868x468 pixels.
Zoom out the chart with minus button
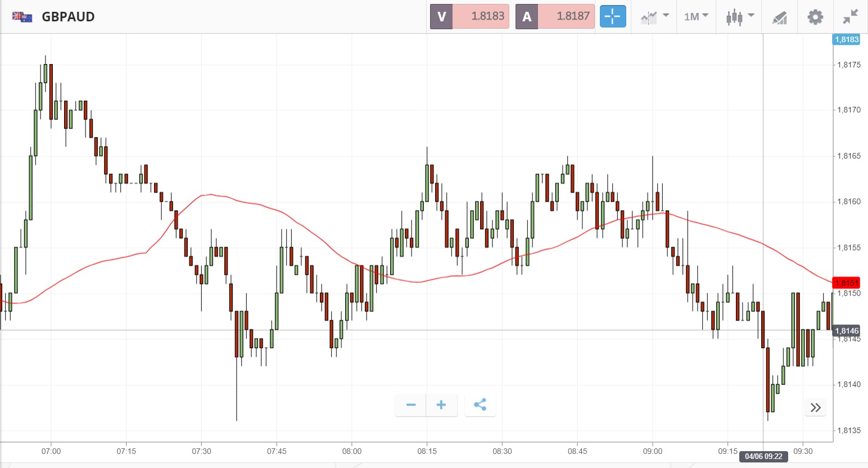(411, 405)
